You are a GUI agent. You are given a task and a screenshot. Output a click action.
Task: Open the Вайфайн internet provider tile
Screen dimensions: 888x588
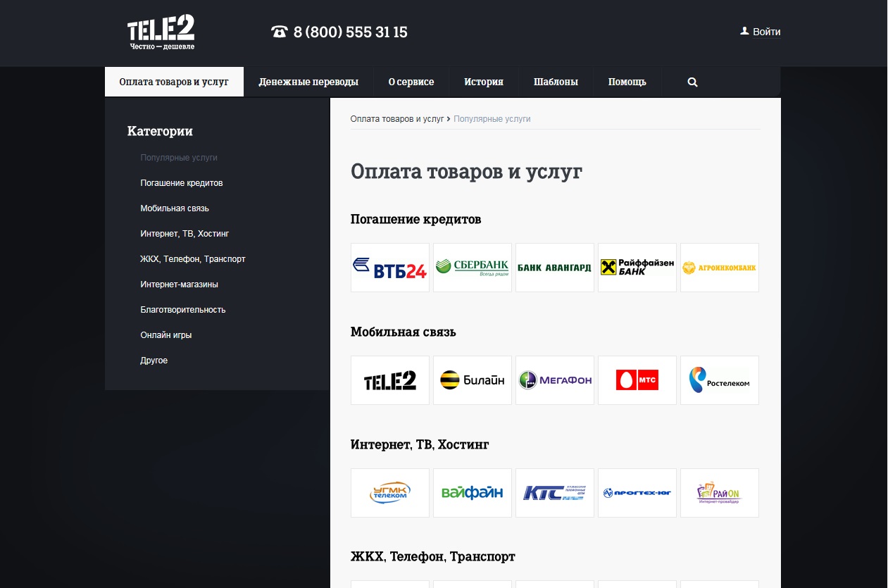click(x=473, y=493)
